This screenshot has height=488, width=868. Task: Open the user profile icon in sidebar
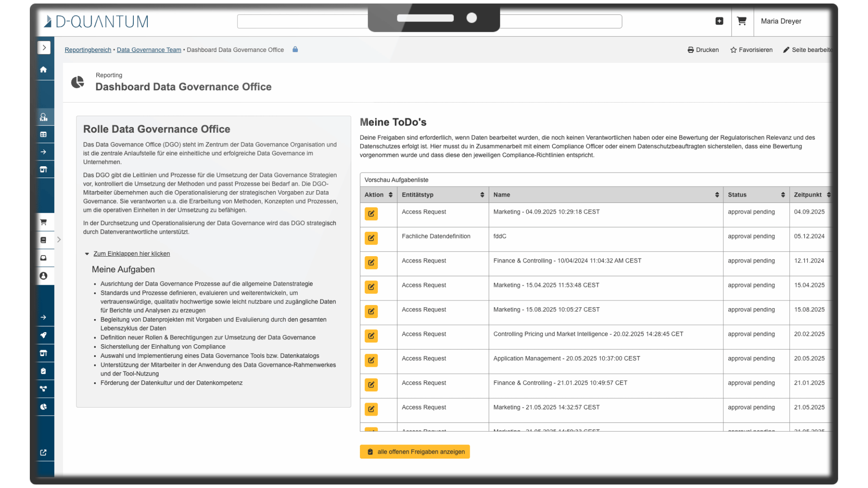[x=43, y=276]
